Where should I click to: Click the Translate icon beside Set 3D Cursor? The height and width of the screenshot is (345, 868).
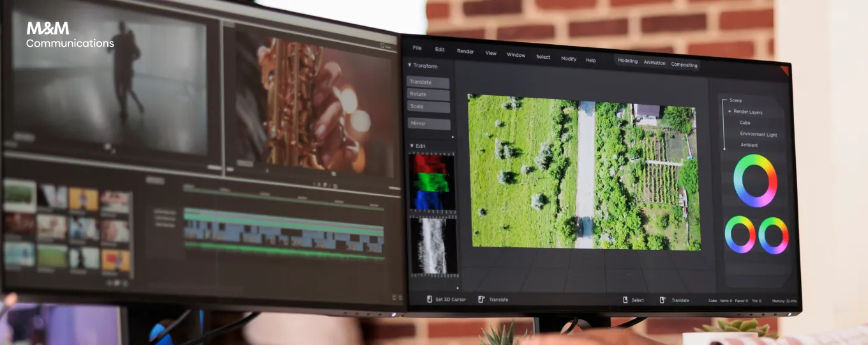(482, 299)
